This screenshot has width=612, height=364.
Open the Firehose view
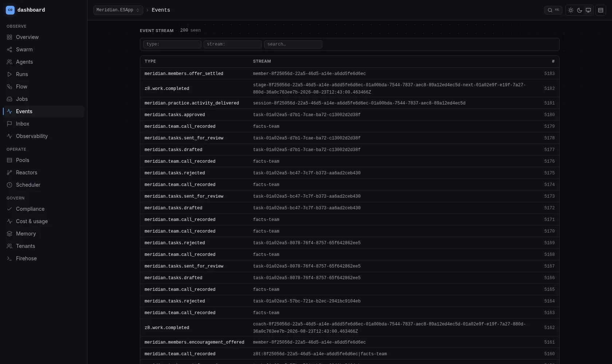pyautogui.click(x=44, y=258)
